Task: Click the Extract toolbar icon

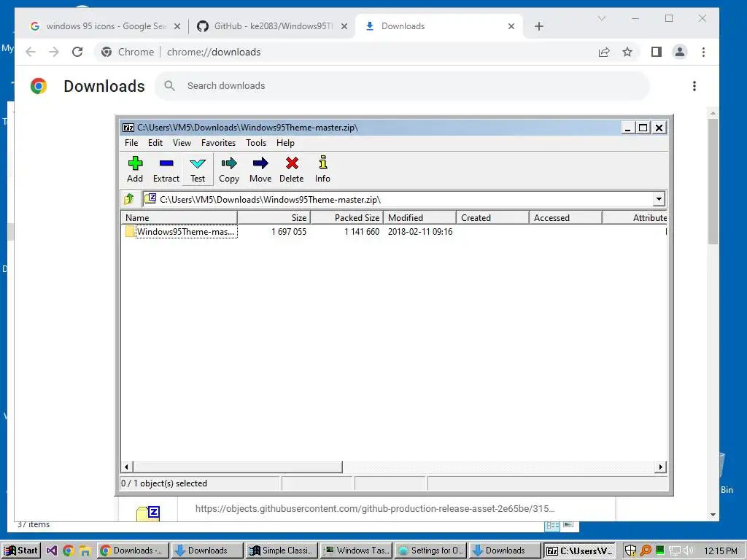Action: coord(166,163)
